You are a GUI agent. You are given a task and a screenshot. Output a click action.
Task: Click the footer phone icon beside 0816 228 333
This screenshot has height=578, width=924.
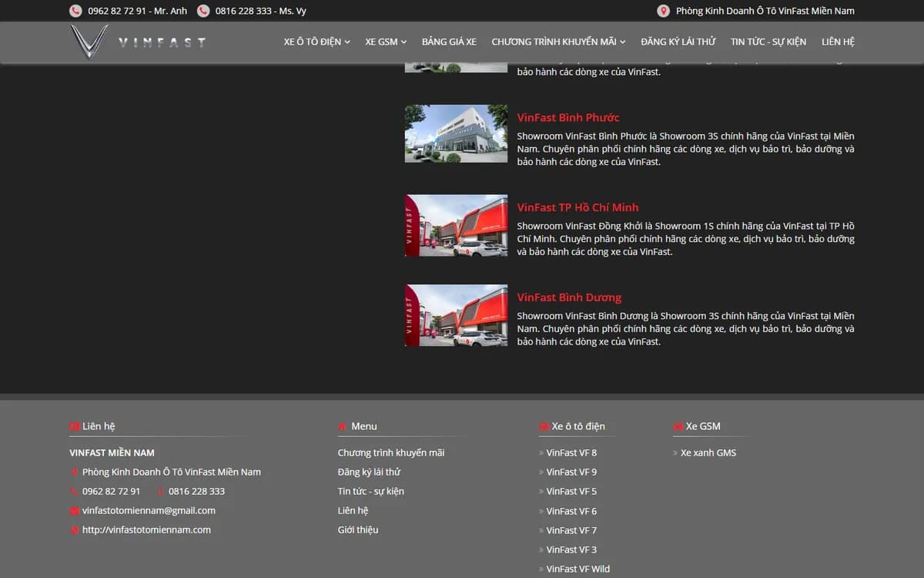tap(161, 491)
